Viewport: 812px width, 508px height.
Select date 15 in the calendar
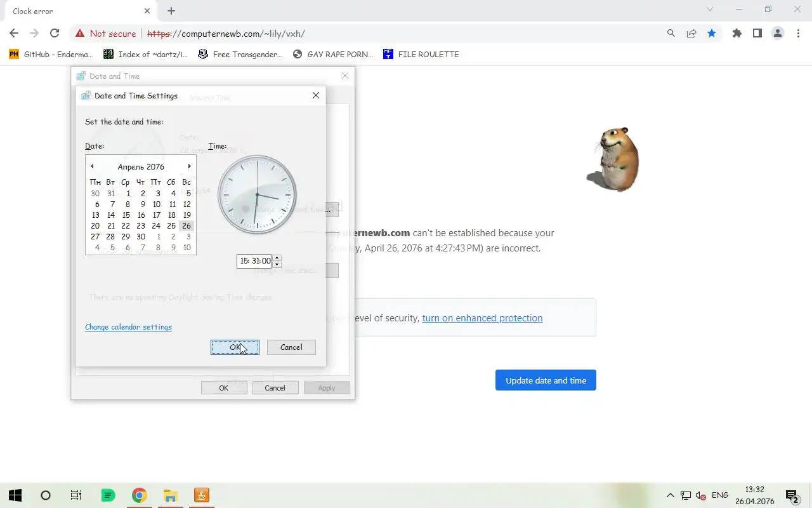pos(126,215)
